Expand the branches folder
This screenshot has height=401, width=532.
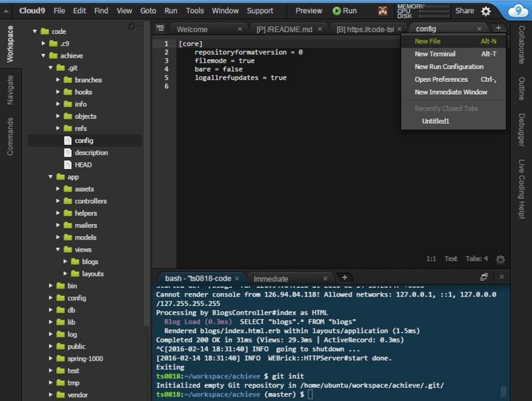(58, 80)
